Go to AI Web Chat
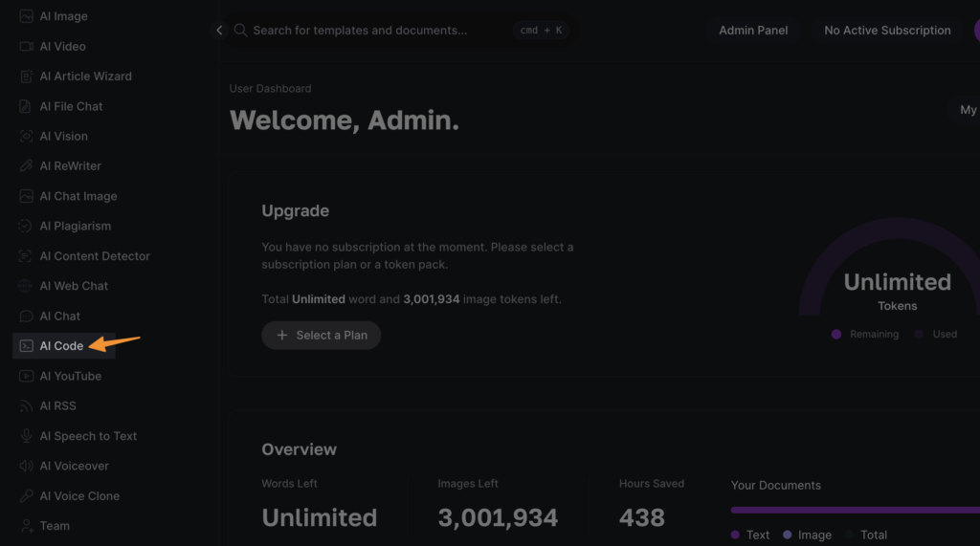This screenshot has width=980, height=546. click(74, 286)
